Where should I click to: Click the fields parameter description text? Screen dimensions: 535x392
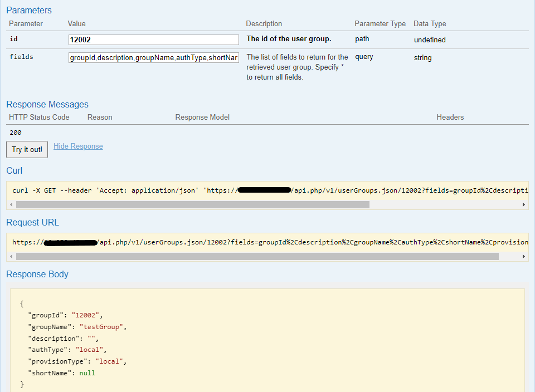click(296, 67)
